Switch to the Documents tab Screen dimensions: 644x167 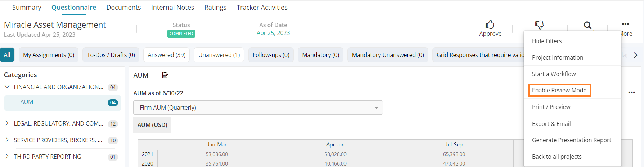click(123, 7)
